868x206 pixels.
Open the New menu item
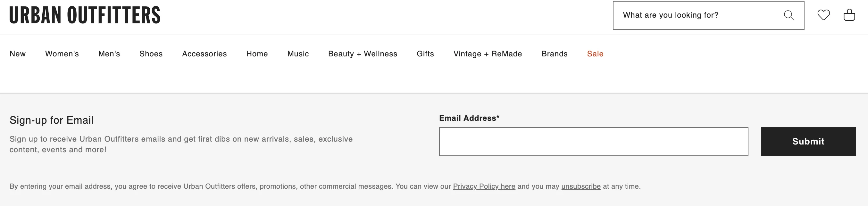tap(18, 54)
